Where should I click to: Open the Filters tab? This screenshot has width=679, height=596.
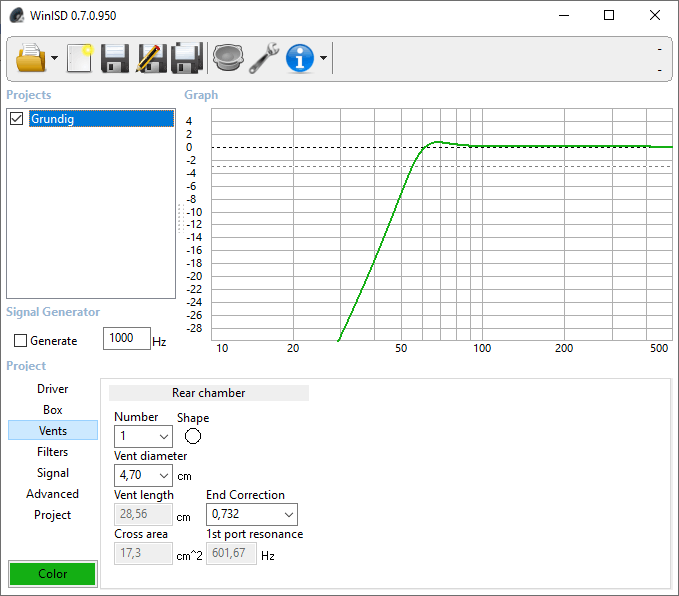click(53, 451)
